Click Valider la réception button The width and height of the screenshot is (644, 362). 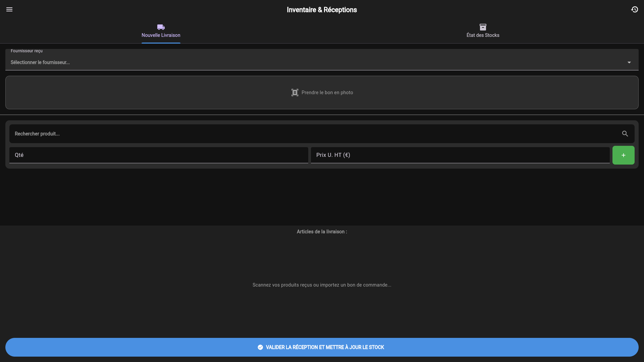[x=322, y=347]
